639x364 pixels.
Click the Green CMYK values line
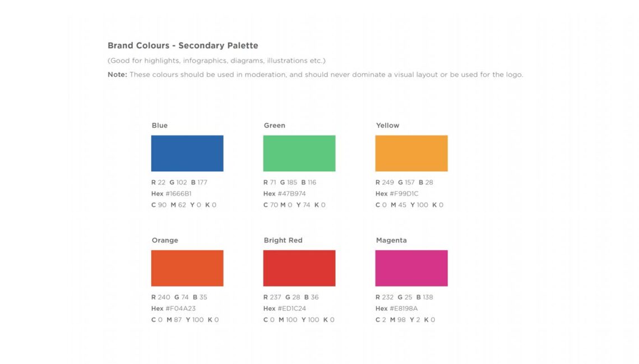coord(294,205)
